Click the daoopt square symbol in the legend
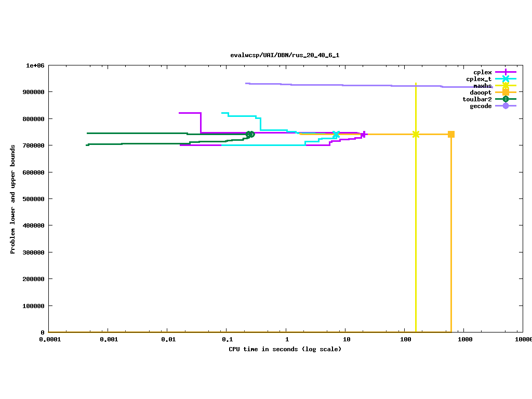The width and height of the screenshot is (532, 399). pos(506,92)
